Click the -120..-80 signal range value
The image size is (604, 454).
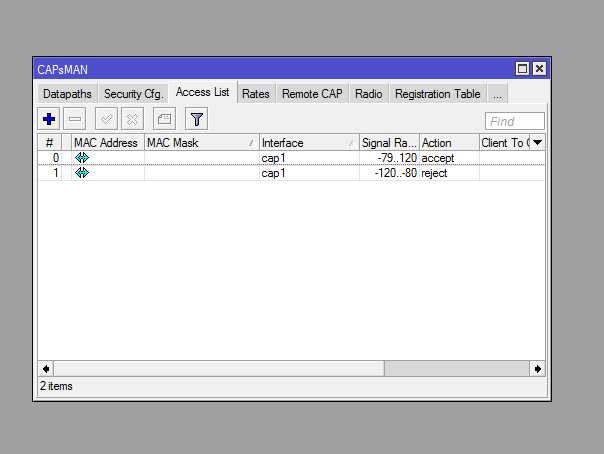click(x=396, y=173)
